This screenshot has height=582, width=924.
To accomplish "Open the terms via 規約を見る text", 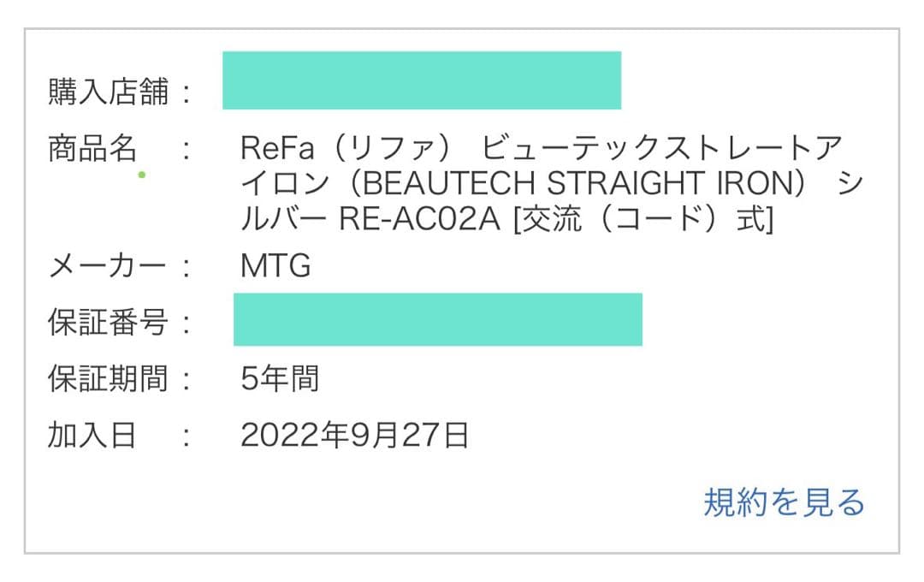I will (784, 502).
